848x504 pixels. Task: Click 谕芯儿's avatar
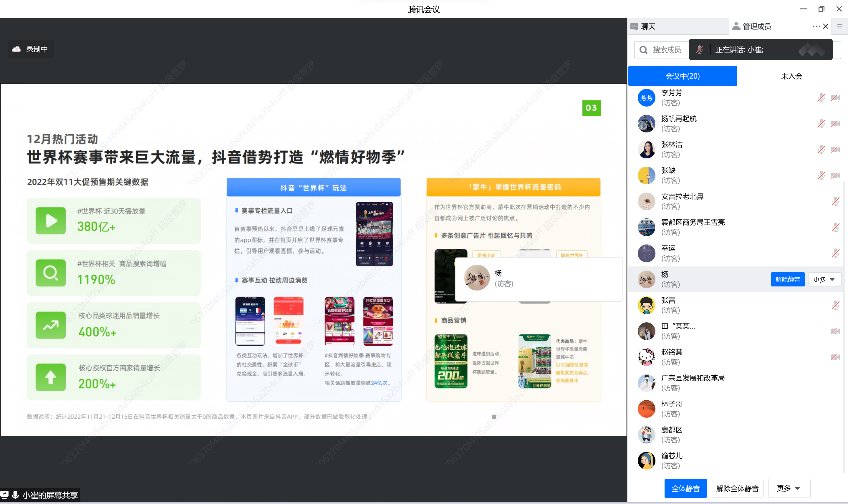pyautogui.click(x=646, y=461)
